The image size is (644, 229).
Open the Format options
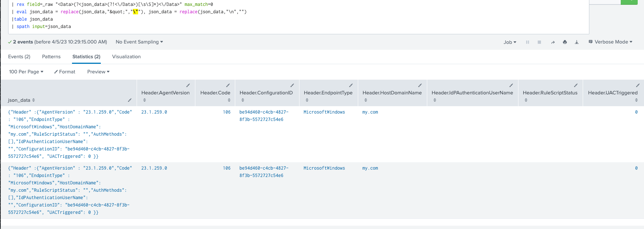click(x=65, y=72)
